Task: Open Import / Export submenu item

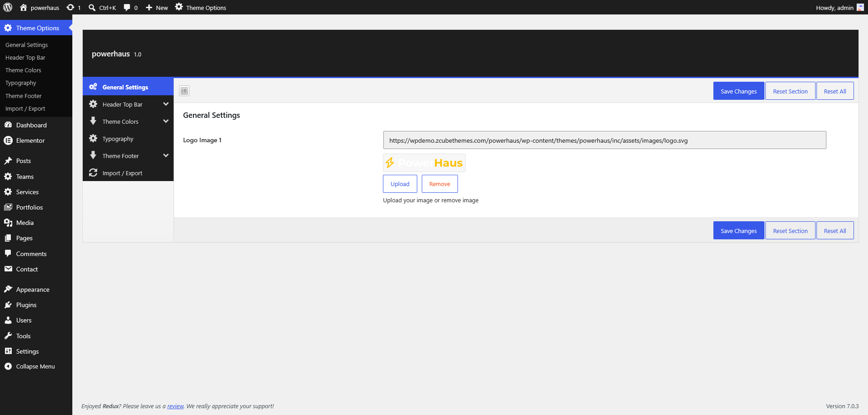Action: point(25,108)
